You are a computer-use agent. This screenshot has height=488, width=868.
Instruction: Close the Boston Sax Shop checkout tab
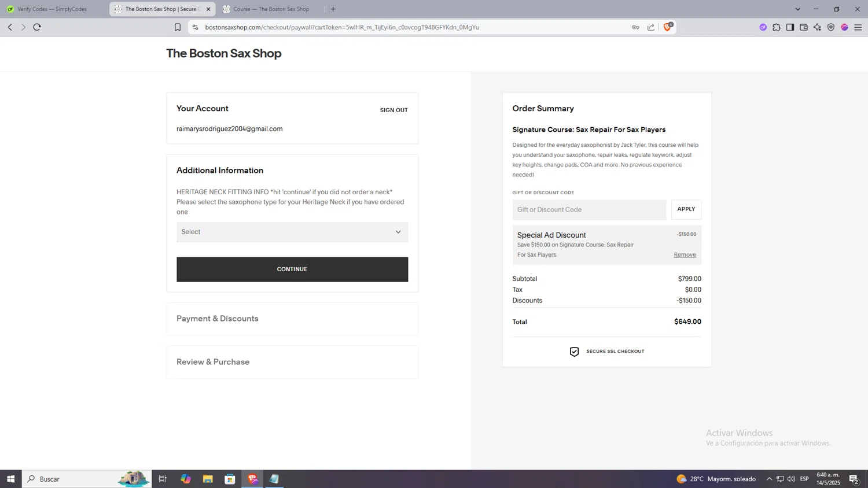click(x=208, y=9)
